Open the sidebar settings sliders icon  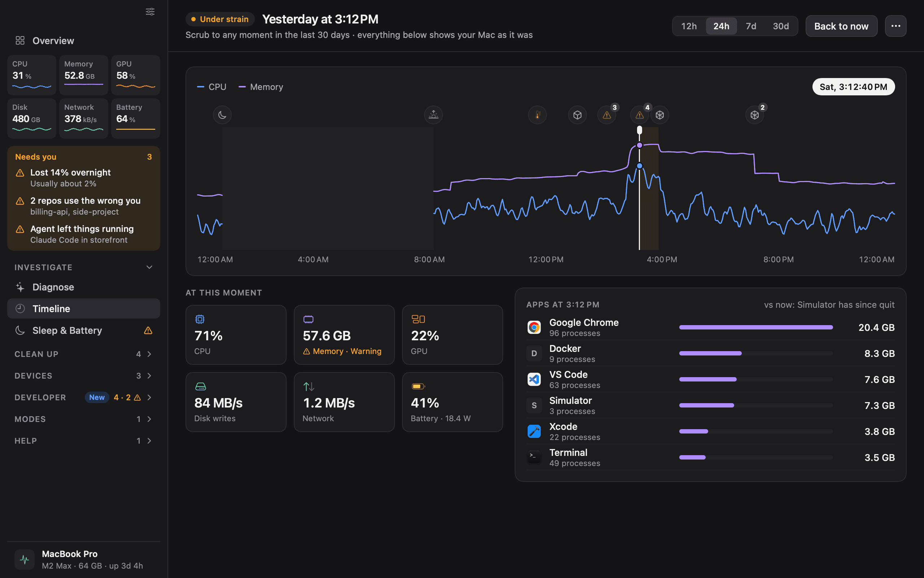[x=150, y=12]
